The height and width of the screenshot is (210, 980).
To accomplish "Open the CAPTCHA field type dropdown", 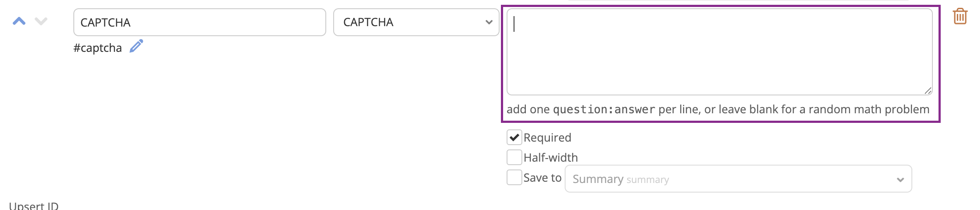I will [x=416, y=22].
